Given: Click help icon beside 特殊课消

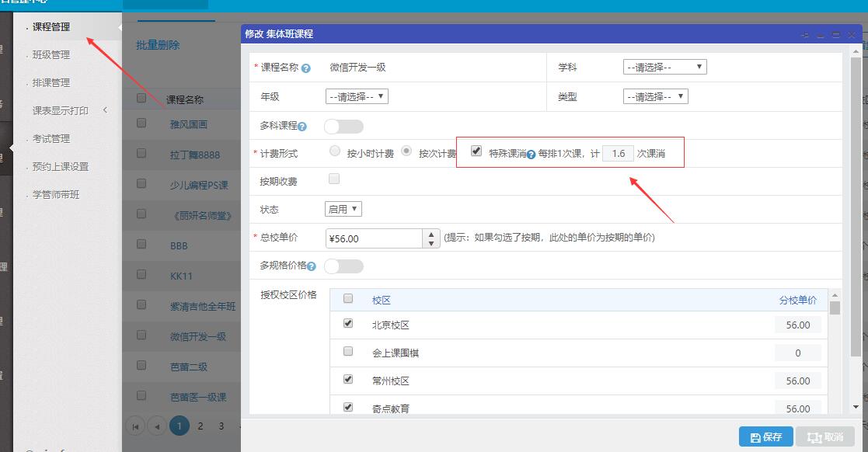Looking at the screenshot, I should [531, 155].
